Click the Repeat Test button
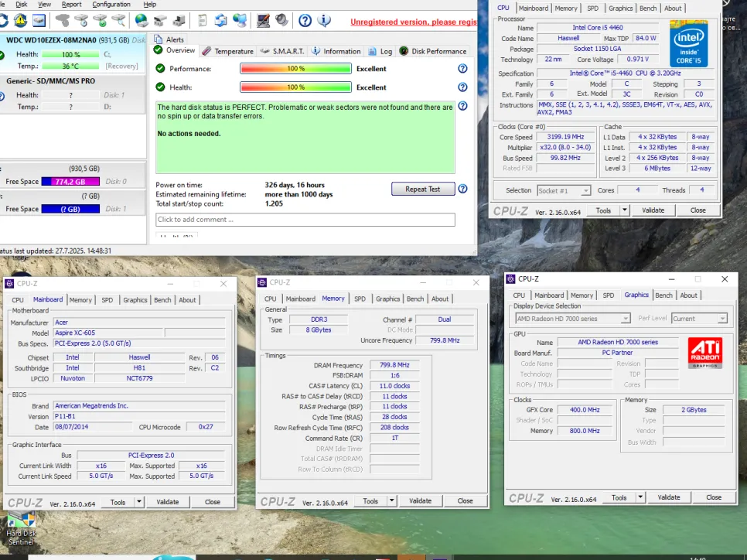 point(423,190)
